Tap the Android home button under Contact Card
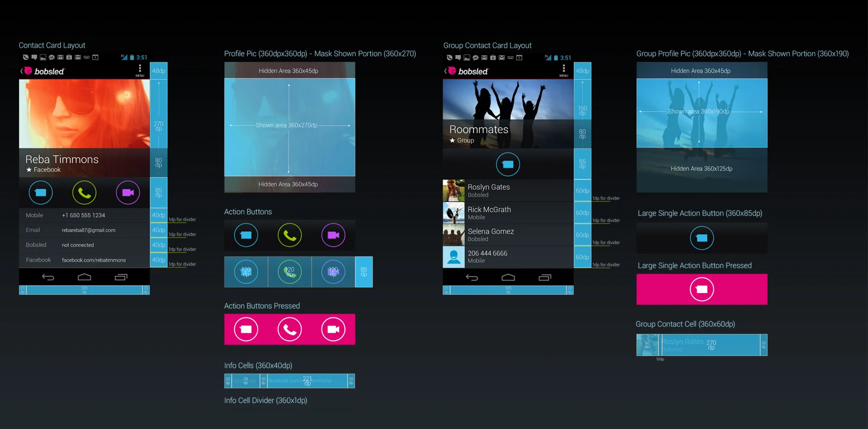This screenshot has height=429, width=868. (x=85, y=277)
